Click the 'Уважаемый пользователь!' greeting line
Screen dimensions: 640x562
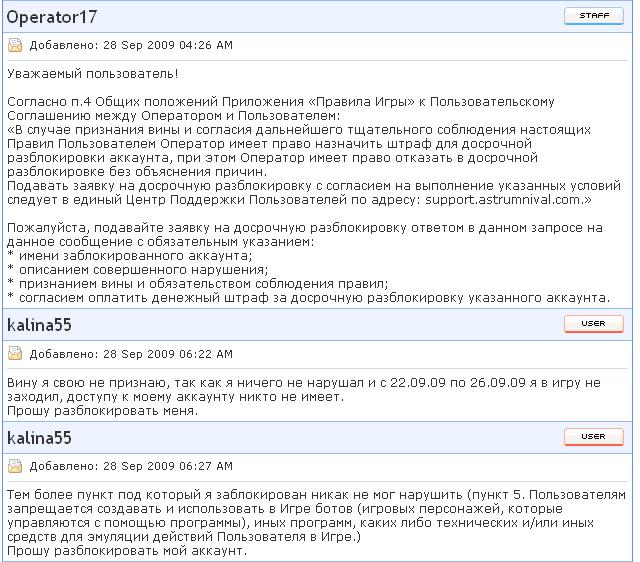93,74
